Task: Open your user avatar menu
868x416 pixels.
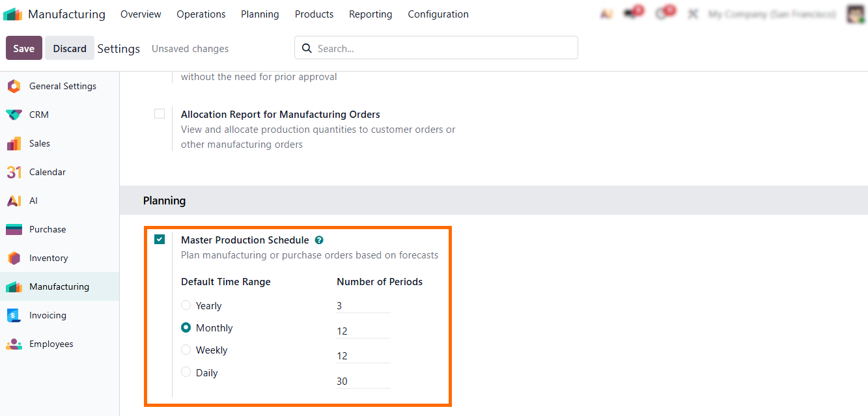Action: tap(854, 14)
